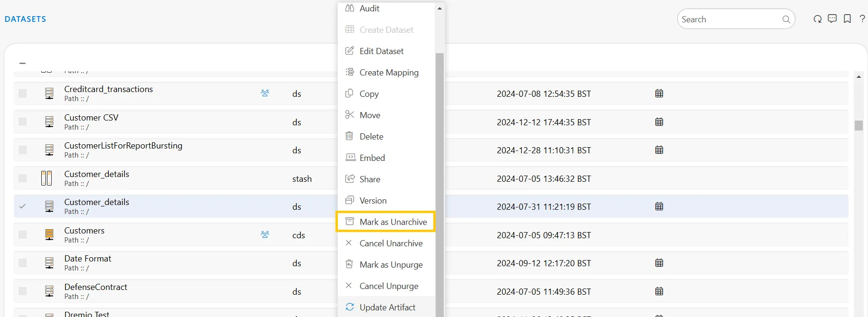Choose Version in the context menu
The image size is (868, 317).
(x=386, y=200)
